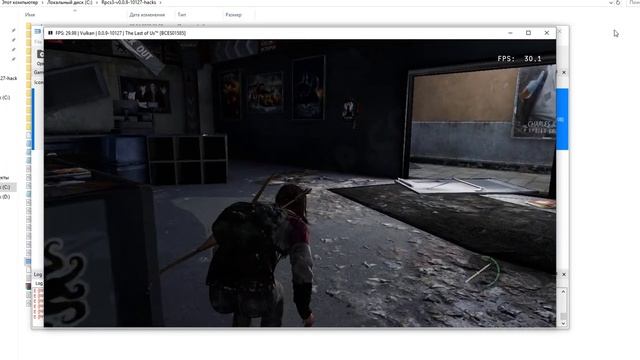Minimize The Last of Us game window
This screenshot has height=360, width=640.
tap(510, 33)
